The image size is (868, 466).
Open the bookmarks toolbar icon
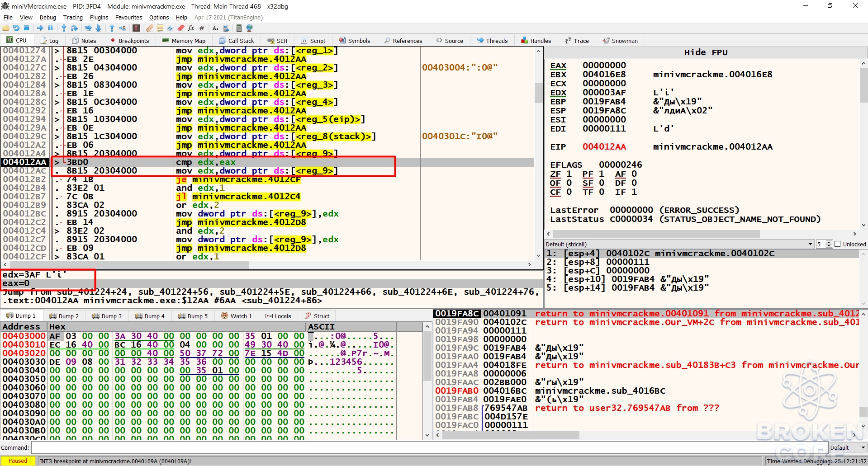[180, 28]
